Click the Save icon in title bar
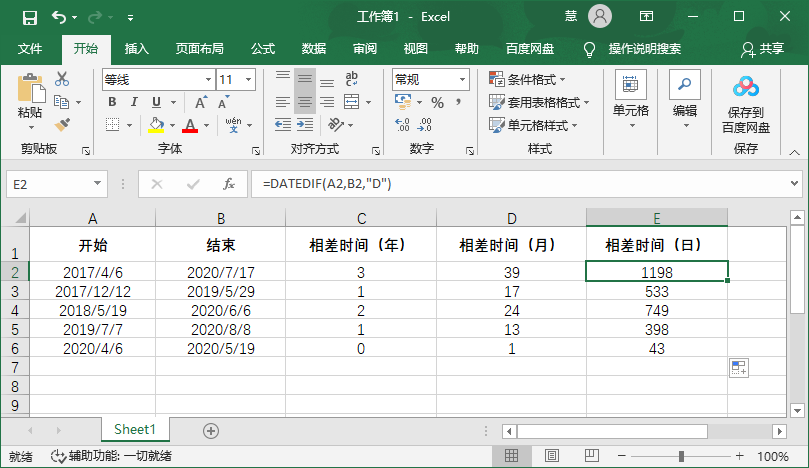809x468 pixels. pos(29,17)
